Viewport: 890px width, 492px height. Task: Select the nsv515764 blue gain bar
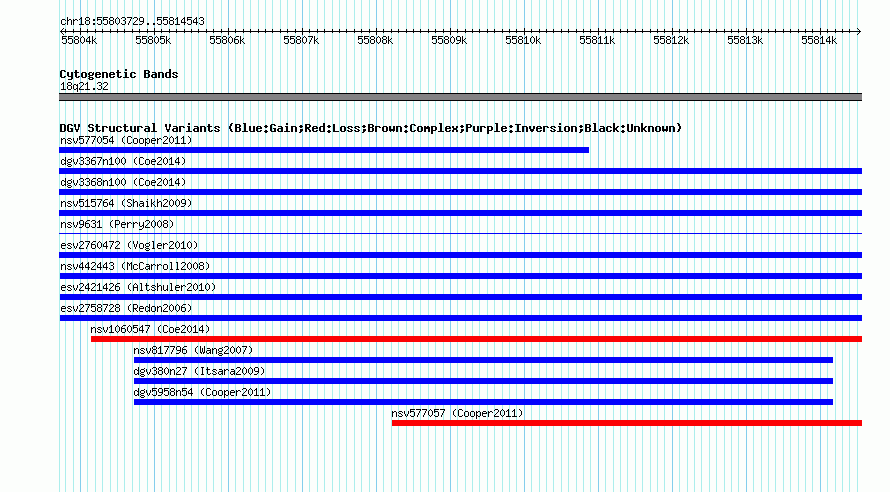coord(460,213)
